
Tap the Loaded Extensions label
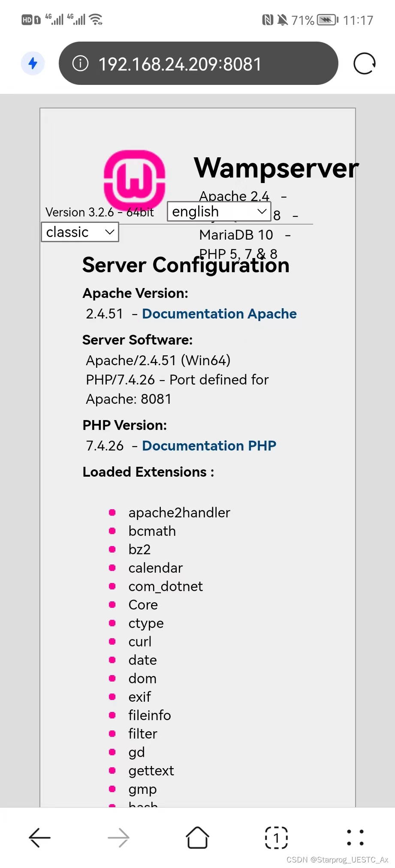[148, 472]
